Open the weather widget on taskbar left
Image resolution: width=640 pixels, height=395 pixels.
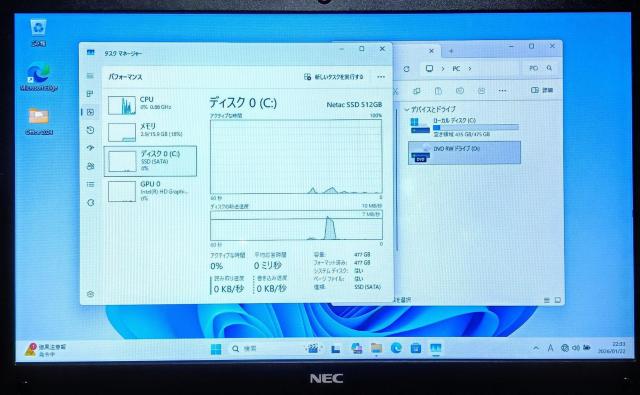pos(45,350)
